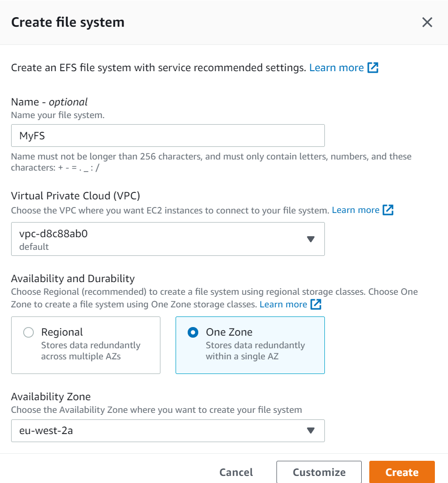Click the Name input field containing MyFS
The width and height of the screenshot is (448, 483).
pyautogui.click(x=167, y=136)
